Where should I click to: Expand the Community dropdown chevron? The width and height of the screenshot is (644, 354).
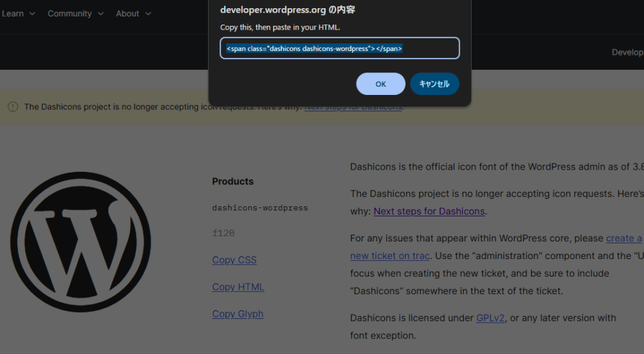tap(101, 14)
